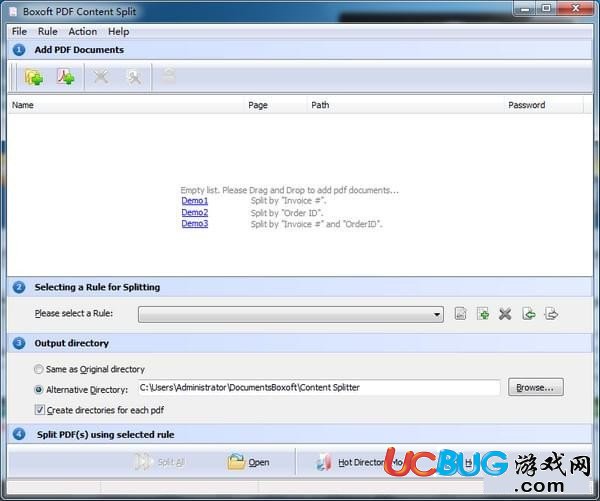Select Alternative Directory radio button
Screen dimensions: 600x501
pyautogui.click(x=39, y=390)
